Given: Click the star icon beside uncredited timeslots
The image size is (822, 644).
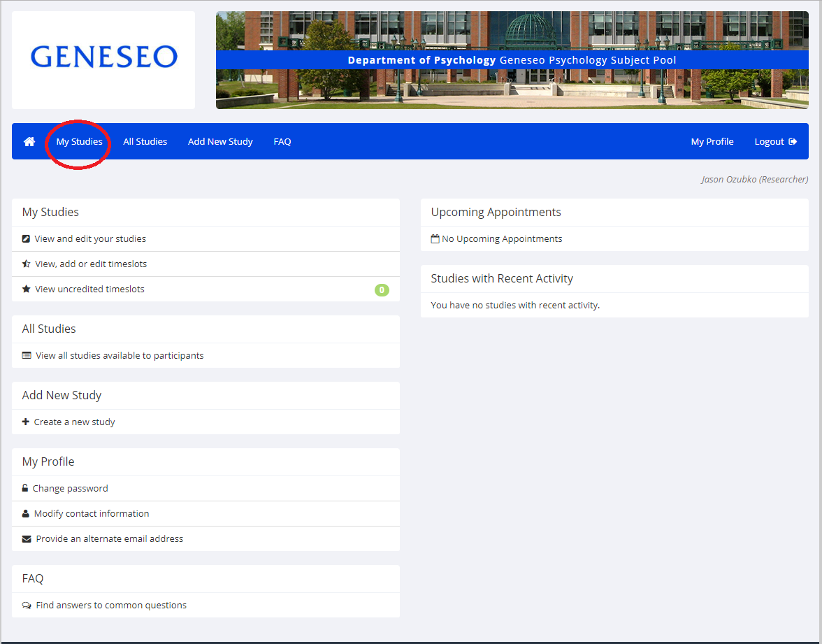Looking at the screenshot, I should (27, 289).
